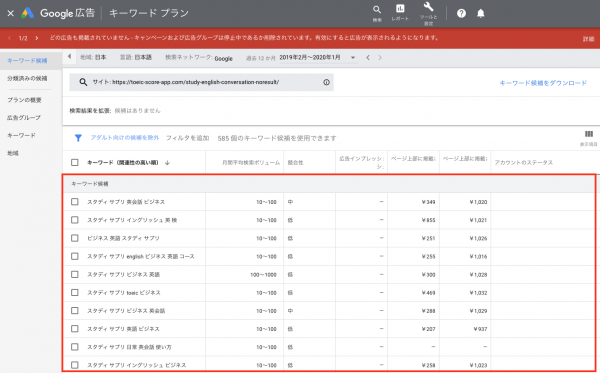Click the magnifier icon in site search box
The image size is (600, 373).
[83, 82]
